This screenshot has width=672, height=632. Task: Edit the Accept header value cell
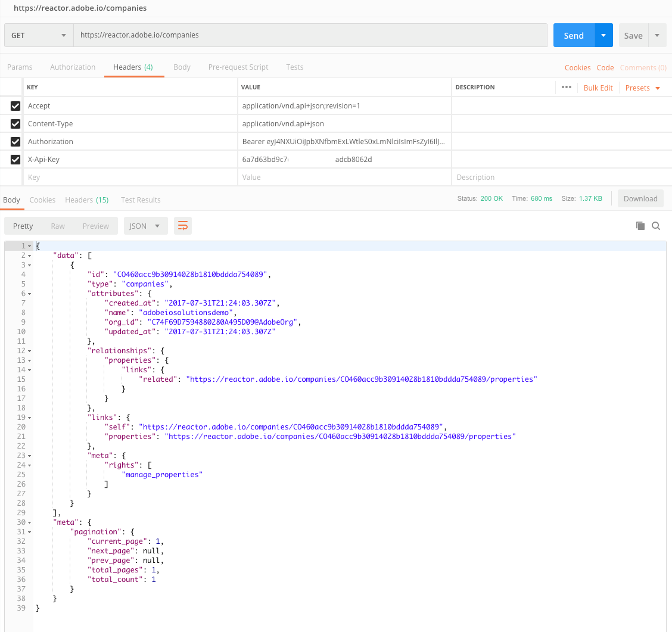coord(344,106)
